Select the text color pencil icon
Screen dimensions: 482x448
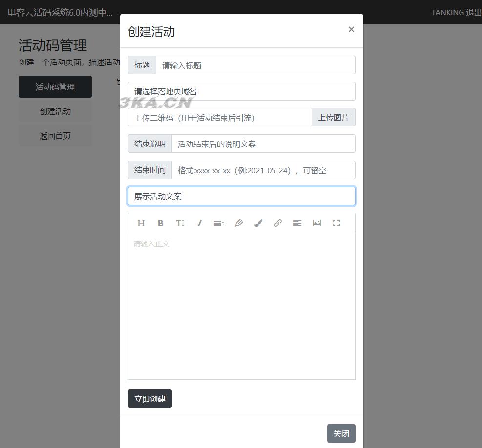[239, 223]
